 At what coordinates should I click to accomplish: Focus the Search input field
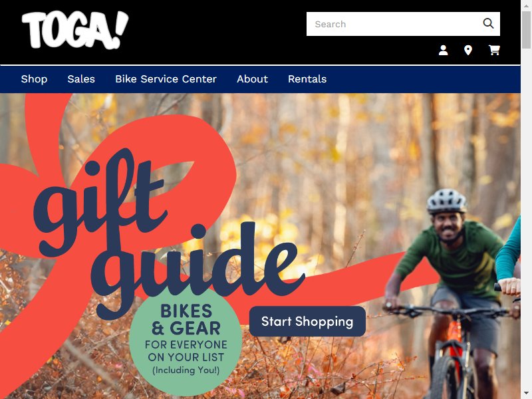click(394, 24)
